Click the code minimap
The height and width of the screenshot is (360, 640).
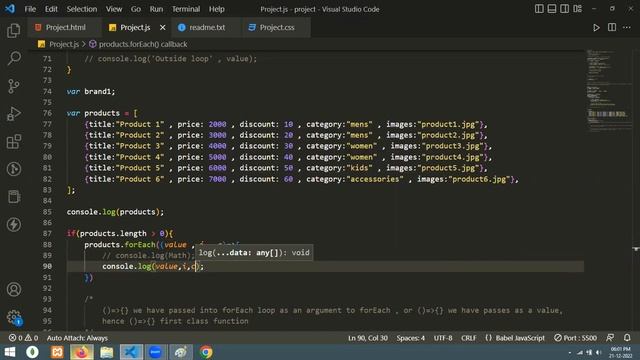608,92
